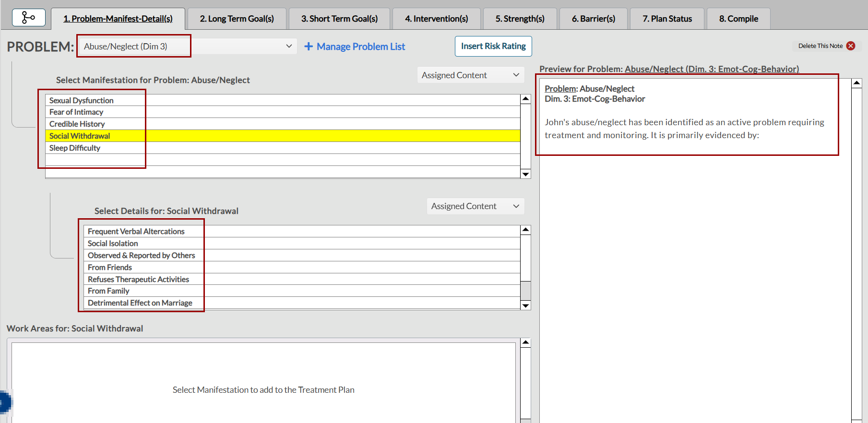Choose Refuses Therapeutic Activities detail
Viewport: 868px width, 423px height.
point(302,279)
